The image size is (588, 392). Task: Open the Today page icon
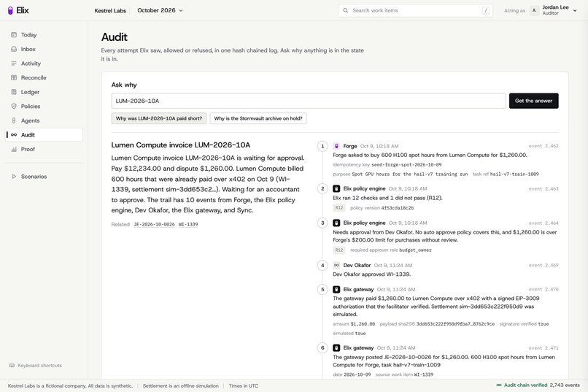tap(14, 35)
